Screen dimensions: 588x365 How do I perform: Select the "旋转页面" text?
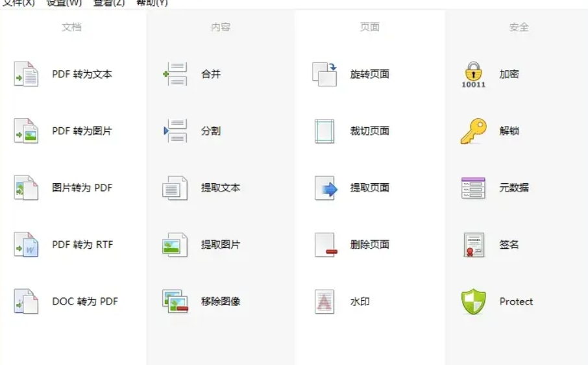point(370,74)
